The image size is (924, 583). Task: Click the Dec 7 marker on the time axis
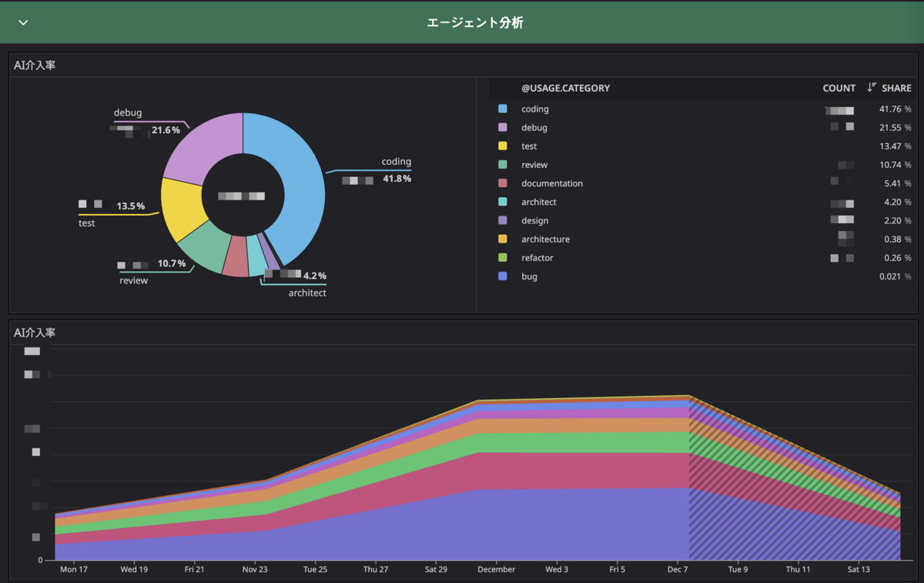(678, 569)
